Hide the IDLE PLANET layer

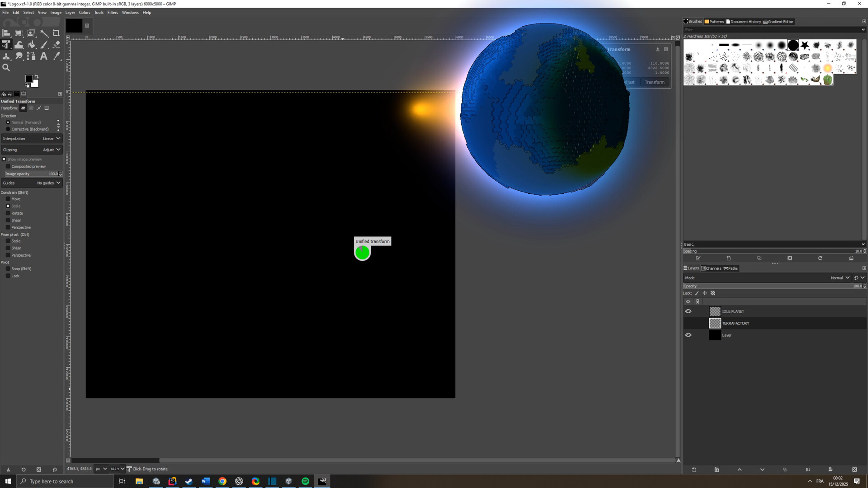tap(688, 311)
